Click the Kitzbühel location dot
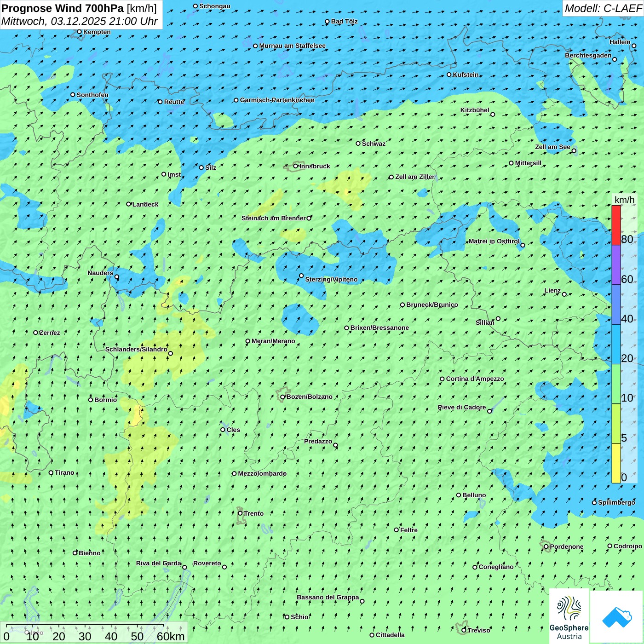The height and width of the screenshot is (644, 644). pyautogui.click(x=493, y=114)
